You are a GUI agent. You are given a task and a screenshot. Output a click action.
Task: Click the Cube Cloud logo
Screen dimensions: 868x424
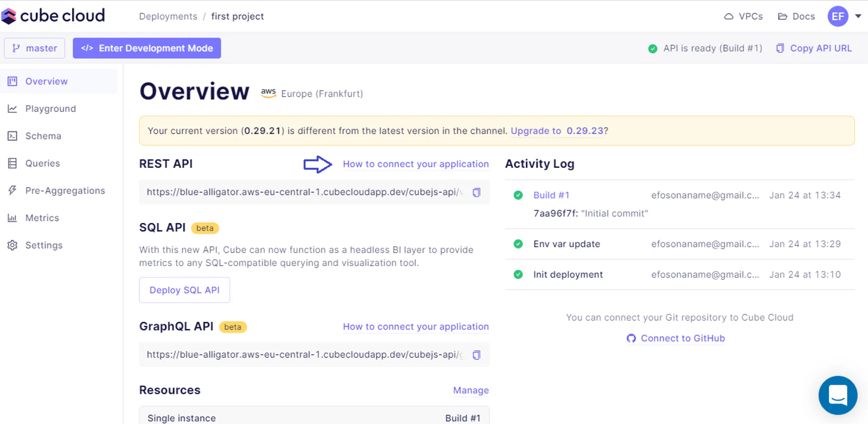(53, 16)
